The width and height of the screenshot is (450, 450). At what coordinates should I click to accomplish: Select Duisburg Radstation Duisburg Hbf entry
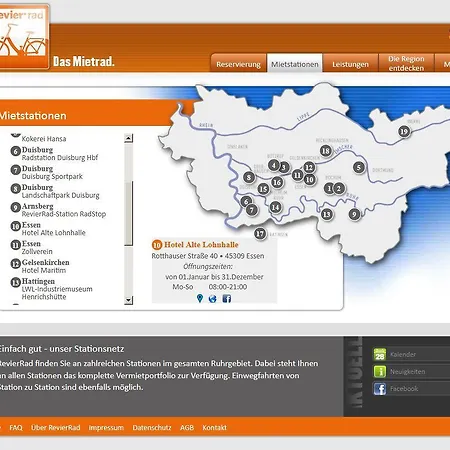pyautogui.click(x=60, y=153)
